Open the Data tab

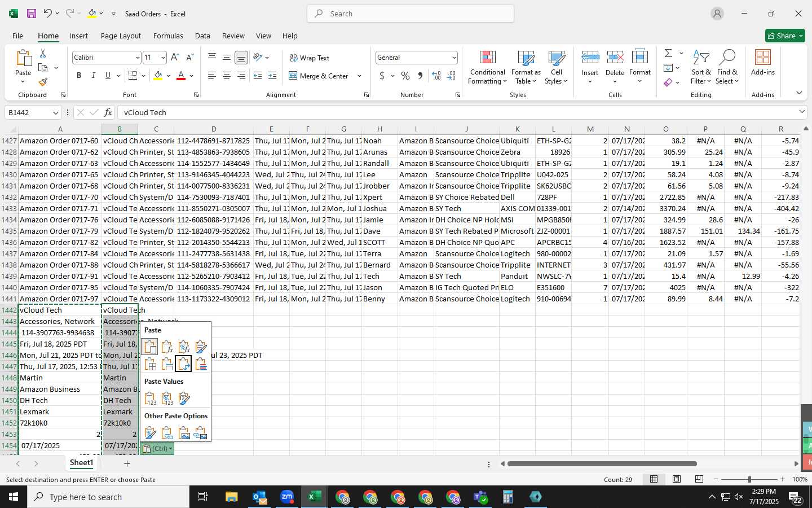(202, 36)
